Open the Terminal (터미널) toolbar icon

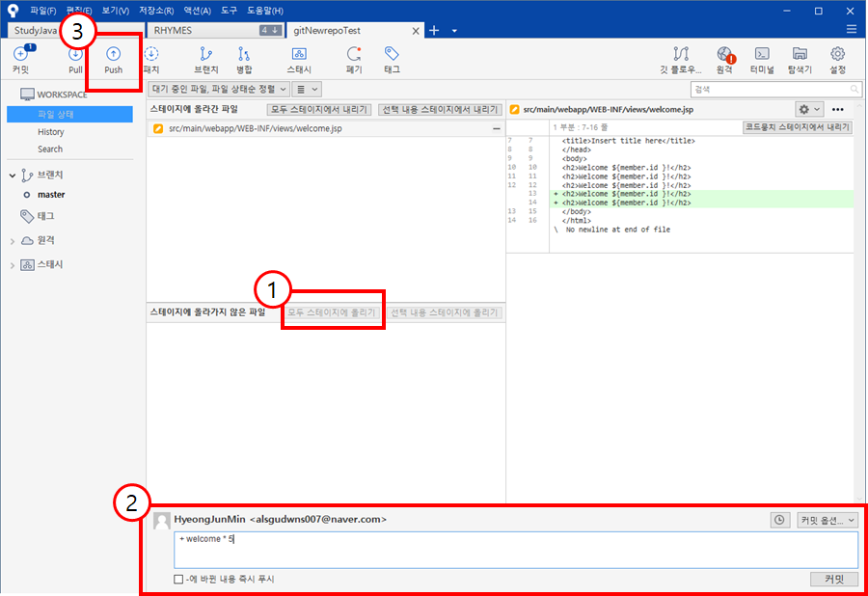tap(762, 60)
